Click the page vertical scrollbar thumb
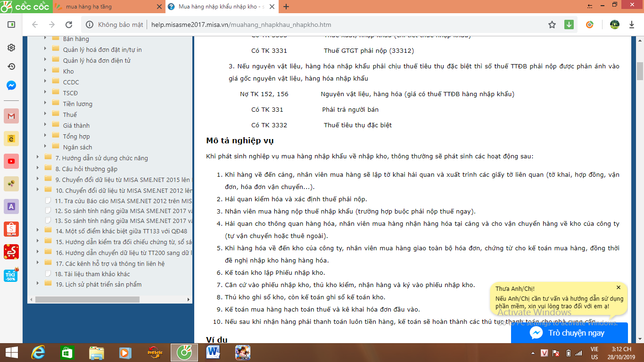Viewport: 644px width, 362px height. click(640, 71)
